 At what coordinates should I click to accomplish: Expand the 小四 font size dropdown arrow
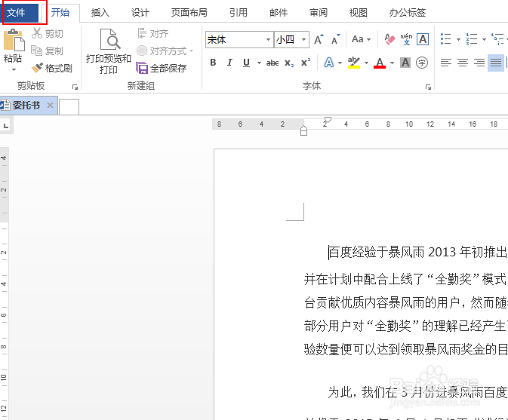pos(303,40)
